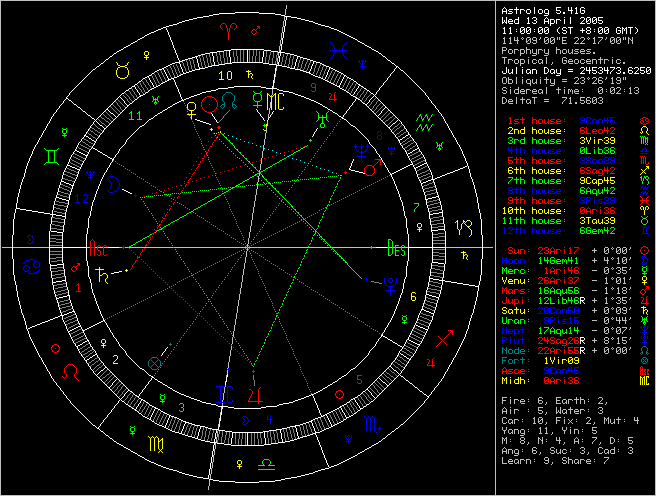Click the green Des label on the wheel
Viewport: 656px width, 496px height.
point(396,249)
